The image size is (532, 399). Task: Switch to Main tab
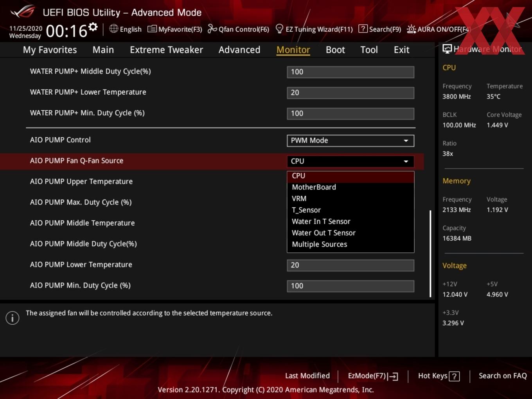click(103, 50)
